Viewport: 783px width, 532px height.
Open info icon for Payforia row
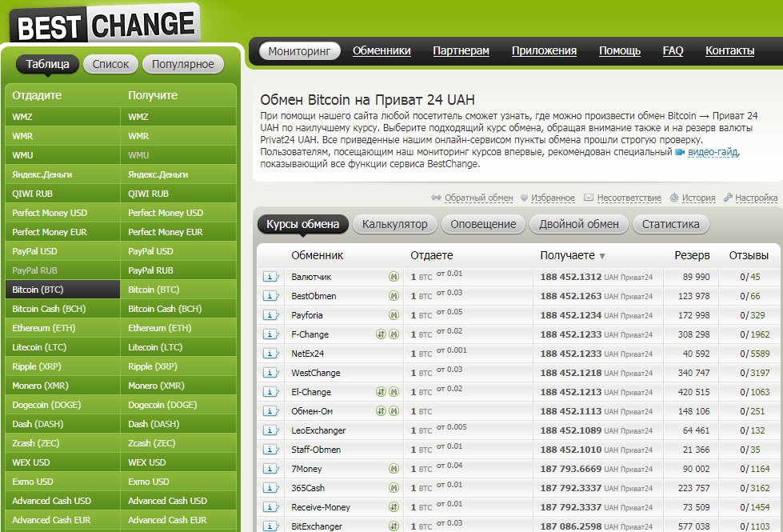(270, 315)
